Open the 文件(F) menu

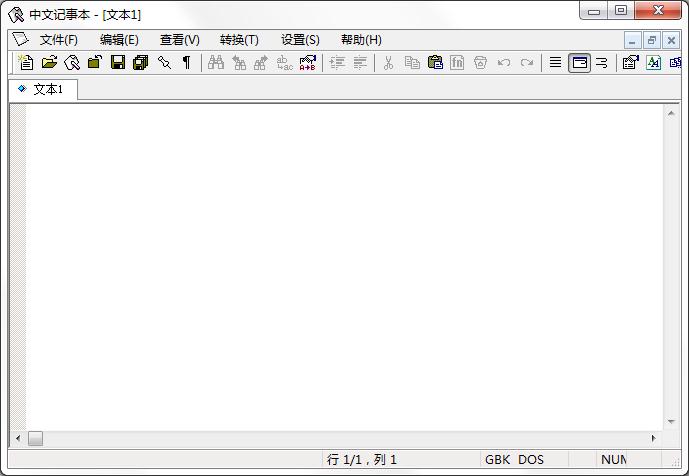59,40
